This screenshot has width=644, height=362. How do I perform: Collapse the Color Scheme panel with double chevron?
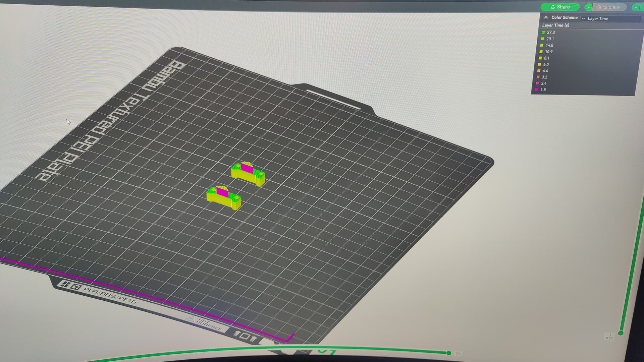point(546,17)
